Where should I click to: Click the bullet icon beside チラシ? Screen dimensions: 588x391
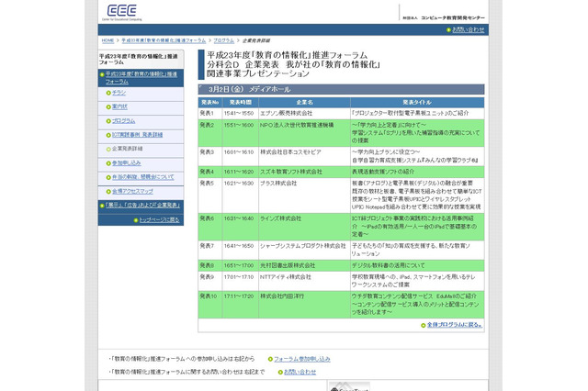[108, 93]
